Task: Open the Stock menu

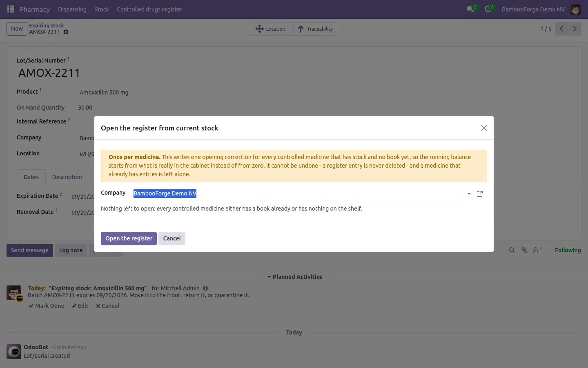Action: click(102, 9)
